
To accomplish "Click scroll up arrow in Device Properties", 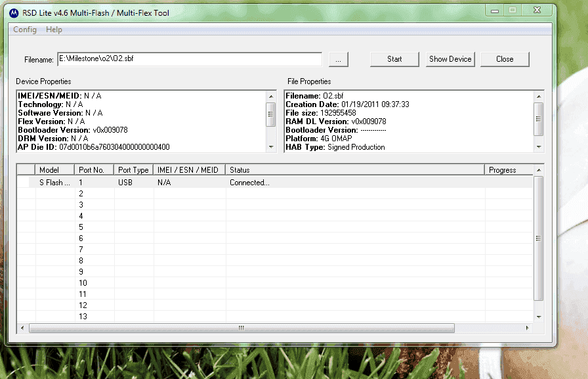I will coord(271,97).
